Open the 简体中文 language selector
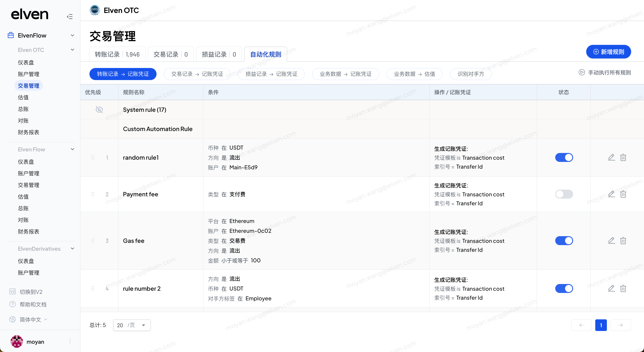644x352 pixels. pyautogui.click(x=30, y=320)
